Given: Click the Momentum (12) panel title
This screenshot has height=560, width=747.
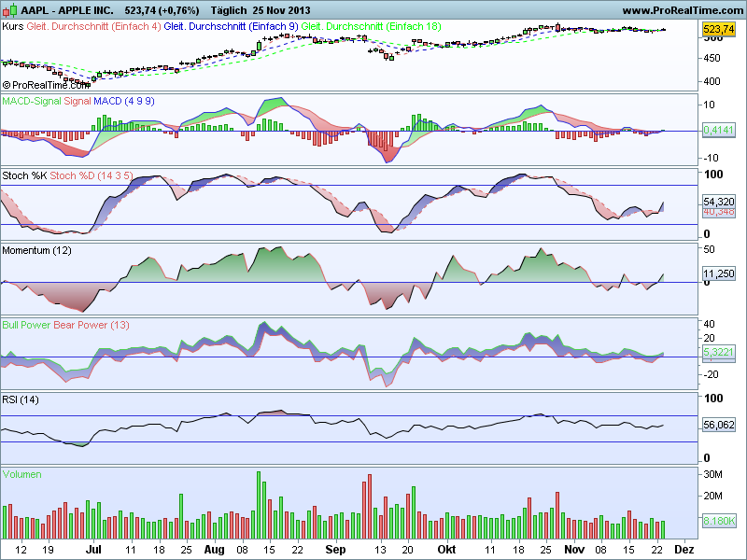Looking at the screenshot, I should pyautogui.click(x=36, y=250).
